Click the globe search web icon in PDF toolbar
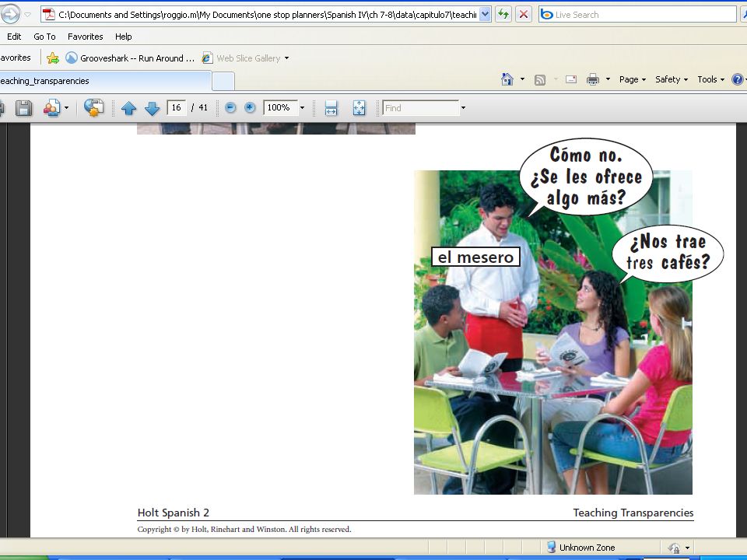747x560 pixels. click(x=93, y=107)
